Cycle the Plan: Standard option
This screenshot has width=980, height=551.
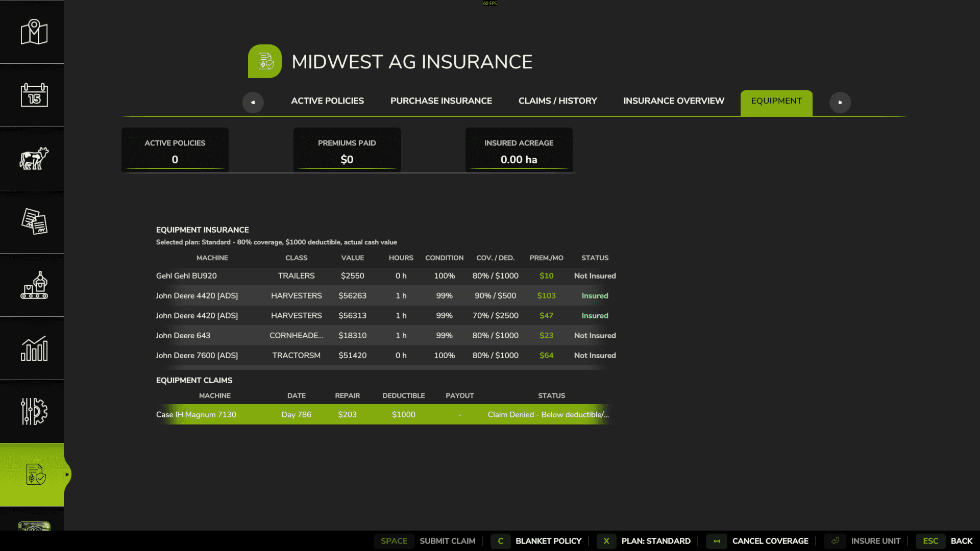point(656,541)
